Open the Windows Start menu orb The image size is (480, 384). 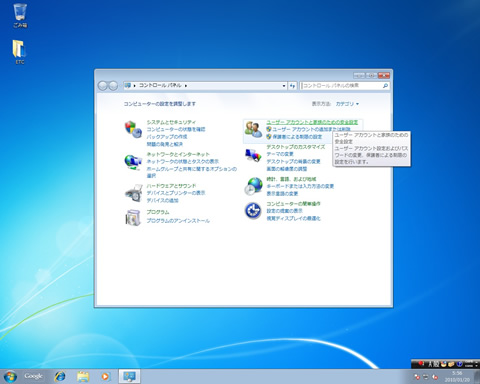10,376
